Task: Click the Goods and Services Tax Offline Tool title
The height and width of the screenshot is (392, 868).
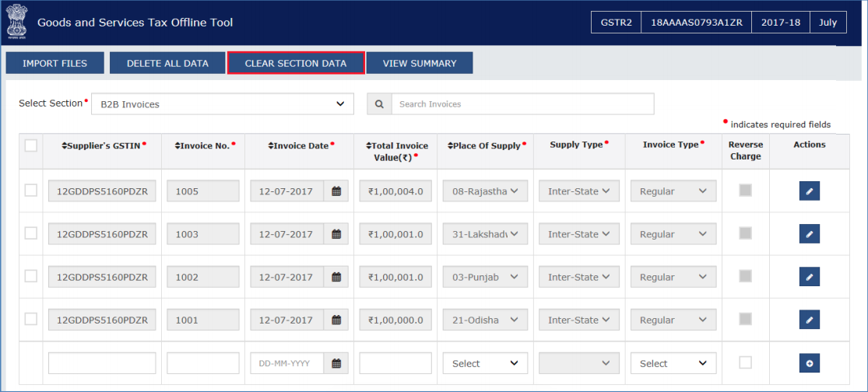Action: [135, 23]
